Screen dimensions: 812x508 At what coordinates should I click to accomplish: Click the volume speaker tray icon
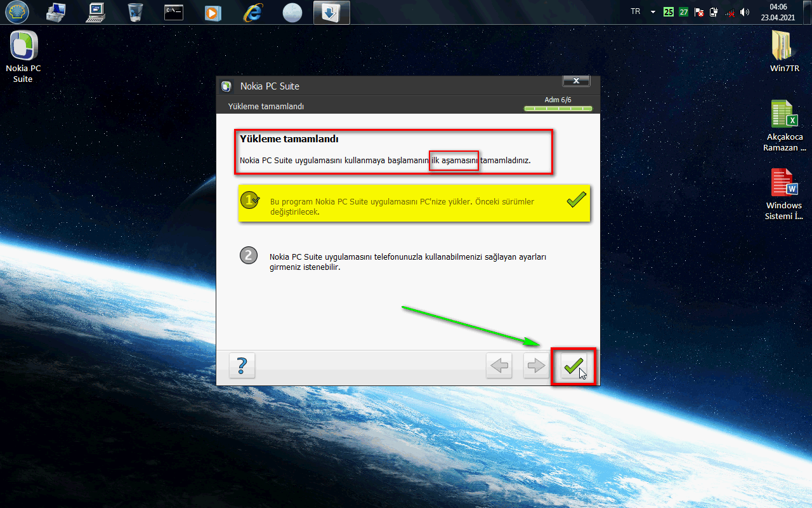pos(744,12)
